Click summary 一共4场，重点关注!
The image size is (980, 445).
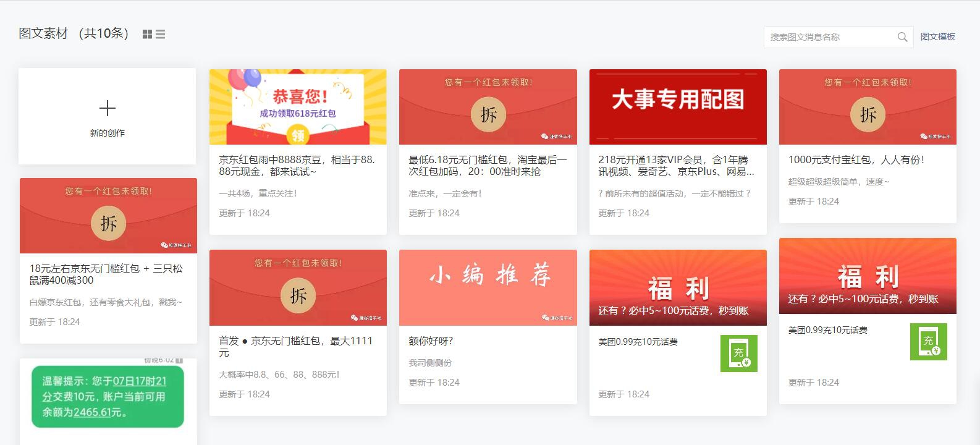coord(258,193)
